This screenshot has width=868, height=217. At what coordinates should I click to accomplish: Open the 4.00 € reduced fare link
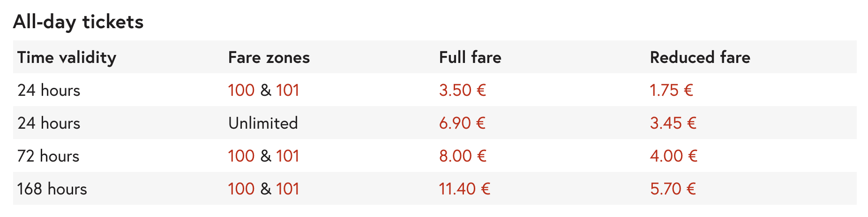[673, 156]
